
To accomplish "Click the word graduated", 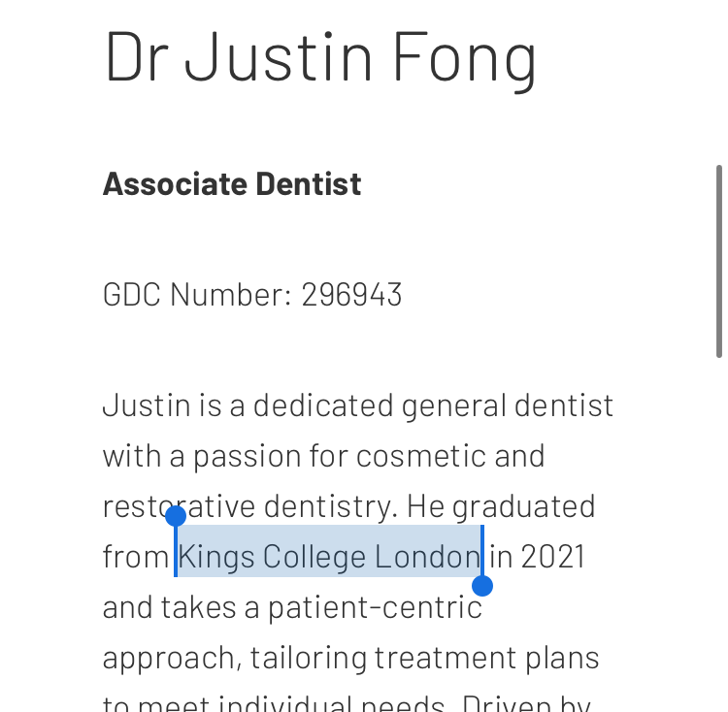I will pos(524,507).
